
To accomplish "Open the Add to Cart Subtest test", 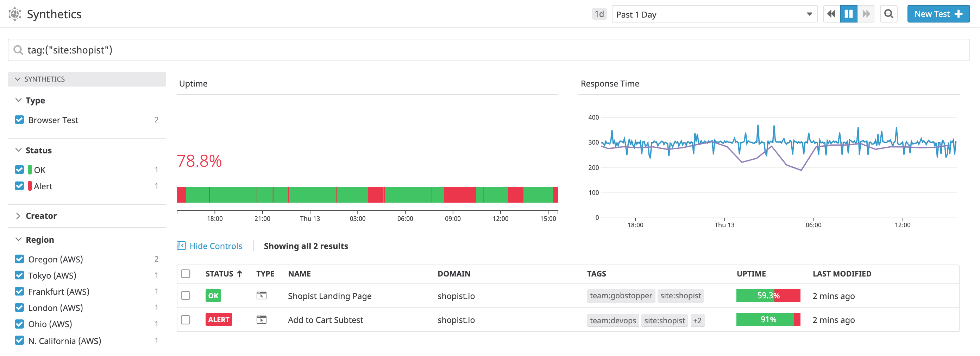I will [x=325, y=320].
